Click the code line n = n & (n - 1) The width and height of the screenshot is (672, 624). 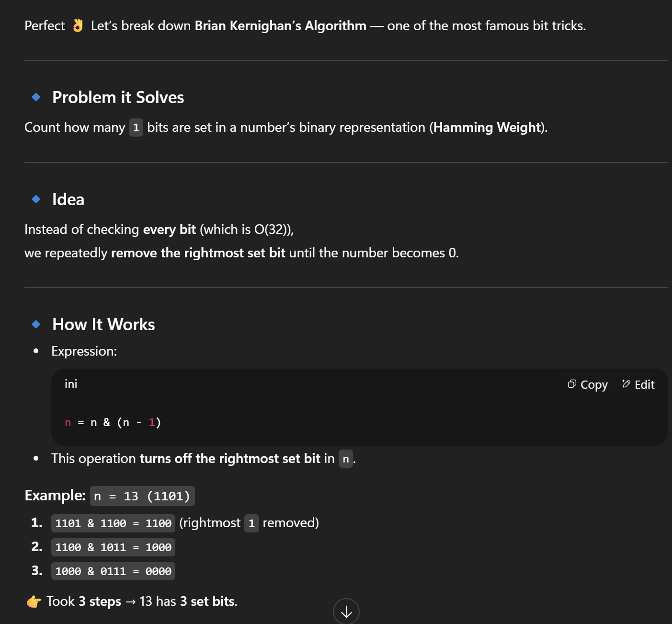113,422
